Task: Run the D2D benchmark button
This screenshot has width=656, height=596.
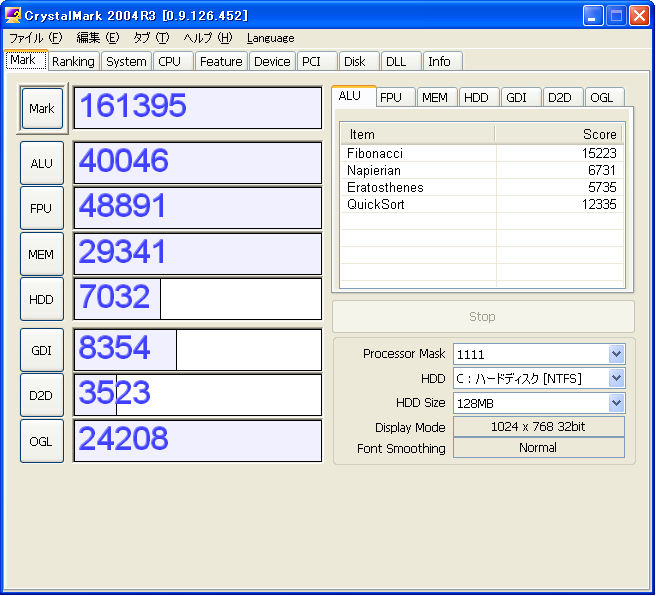Action: click(x=42, y=395)
